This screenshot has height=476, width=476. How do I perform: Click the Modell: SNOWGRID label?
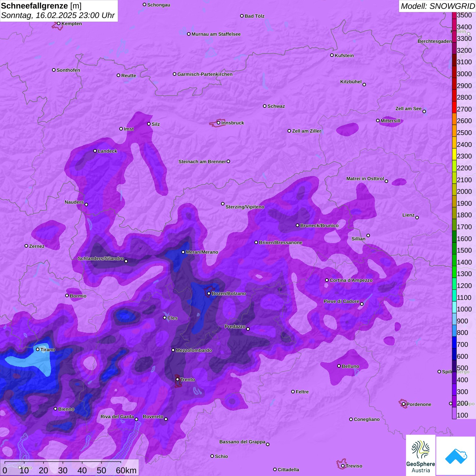tap(438, 6)
